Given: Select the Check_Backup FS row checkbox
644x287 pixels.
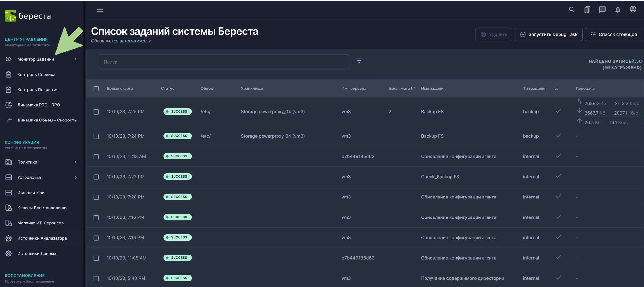Looking at the screenshot, I should pyautogui.click(x=96, y=177).
